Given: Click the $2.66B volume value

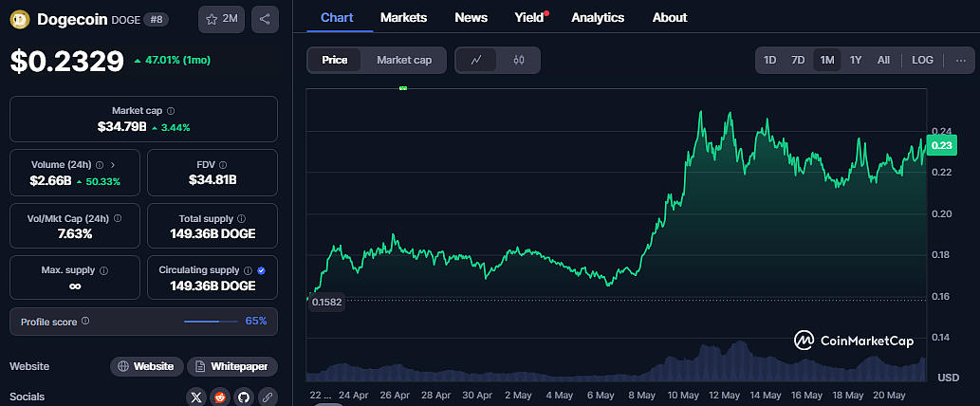Looking at the screenshot, I should [50, 181].
